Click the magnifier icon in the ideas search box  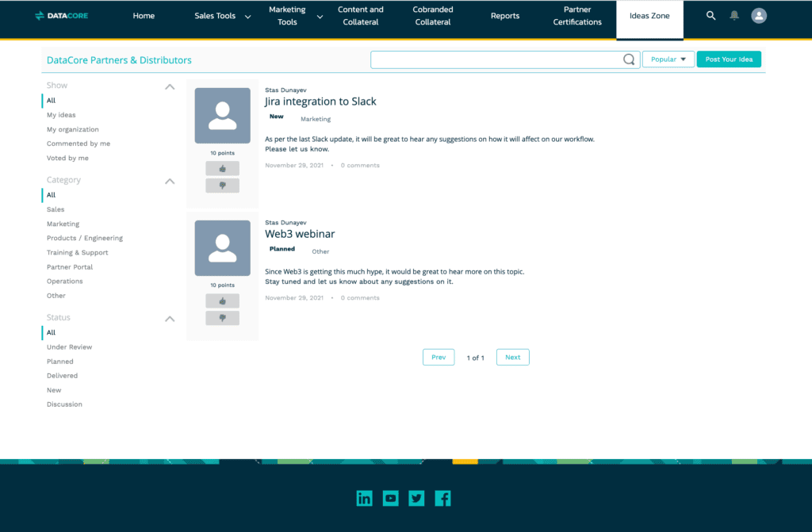pos(629,59)
